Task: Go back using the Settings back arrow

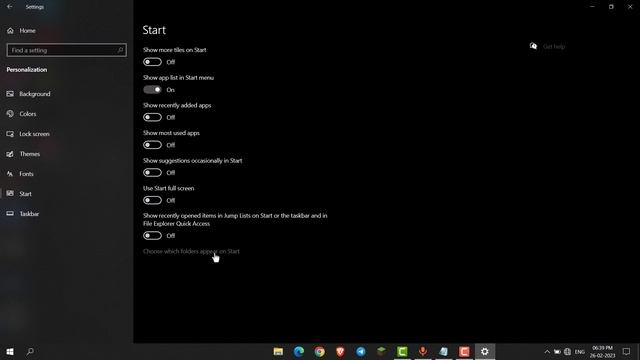Action: pos(9,7)
